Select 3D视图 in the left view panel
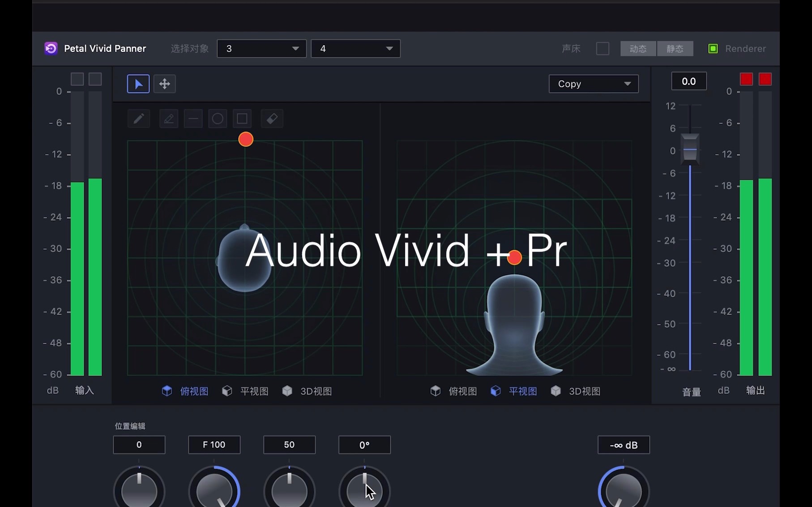The width and height of the screenshot is (812, 507). 307,391
